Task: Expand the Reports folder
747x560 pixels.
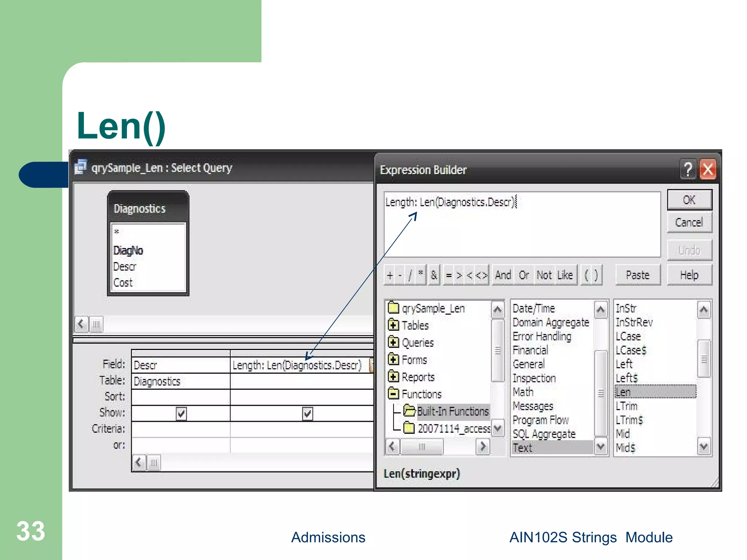Action: 393,376
